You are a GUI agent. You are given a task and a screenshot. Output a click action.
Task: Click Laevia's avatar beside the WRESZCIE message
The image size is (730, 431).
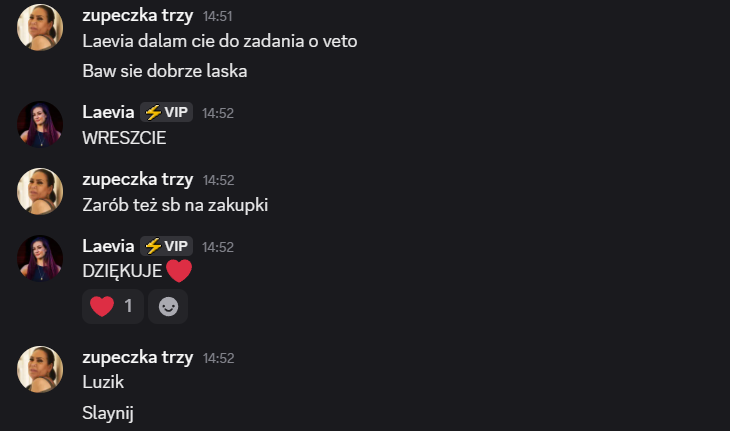click(x=41, y=124)
